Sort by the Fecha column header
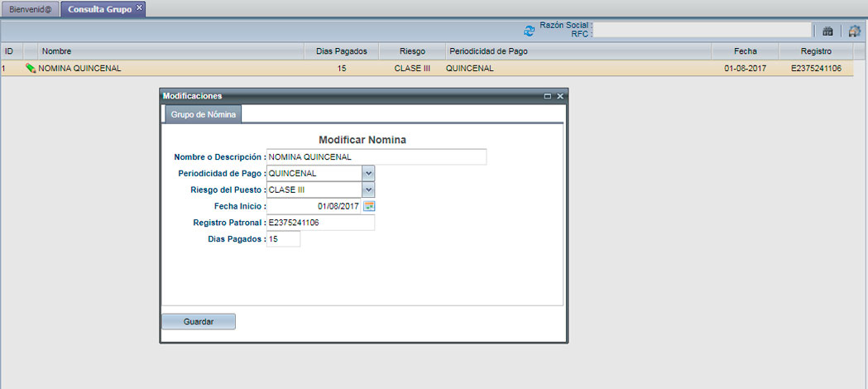868x389 pixels. point(739,51)
